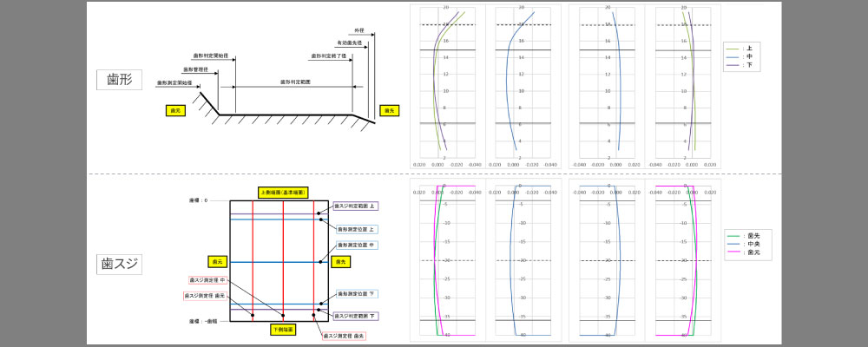Image resolution: width=868 pixels, height=347 pixels.
Task: Select the 有効歯先径 dimension label
Action: pyautogui.click(x=348, y=43)
